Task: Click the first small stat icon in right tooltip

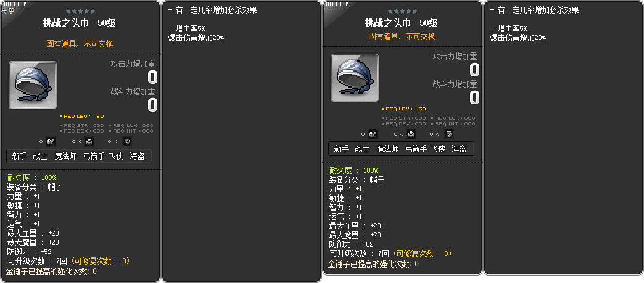Action: point(373,134)
